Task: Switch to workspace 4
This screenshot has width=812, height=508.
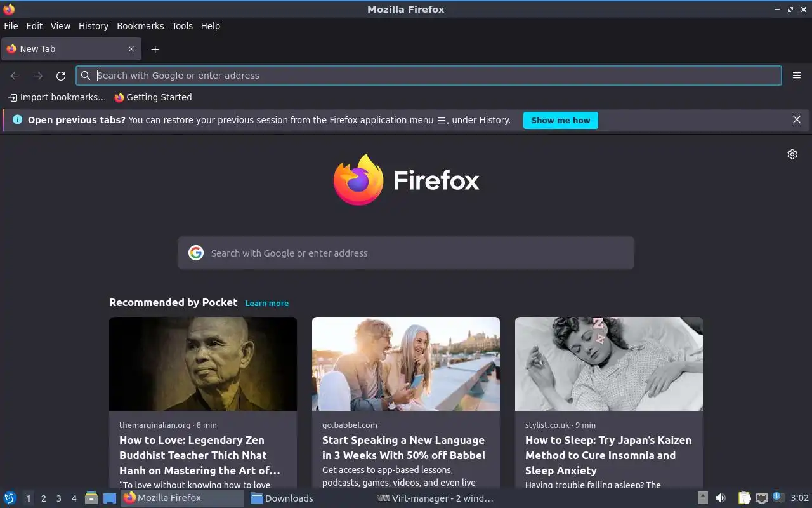Action: click(74, 498)
